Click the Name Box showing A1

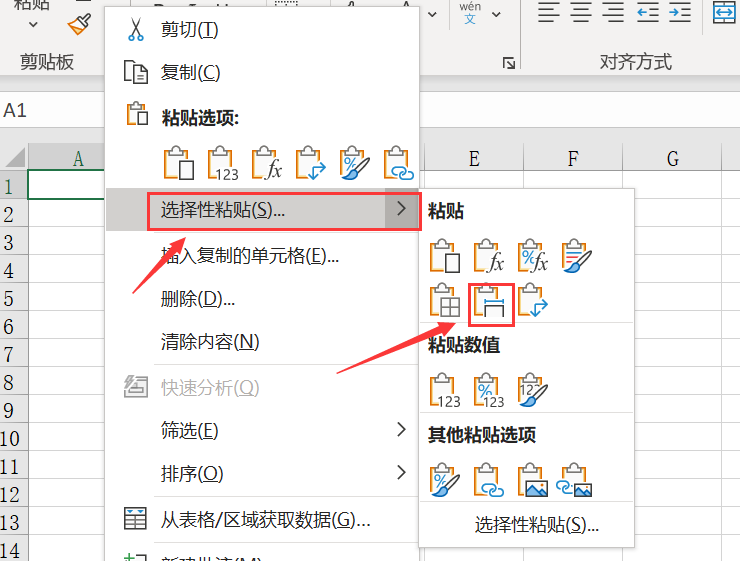coord(52,110)
